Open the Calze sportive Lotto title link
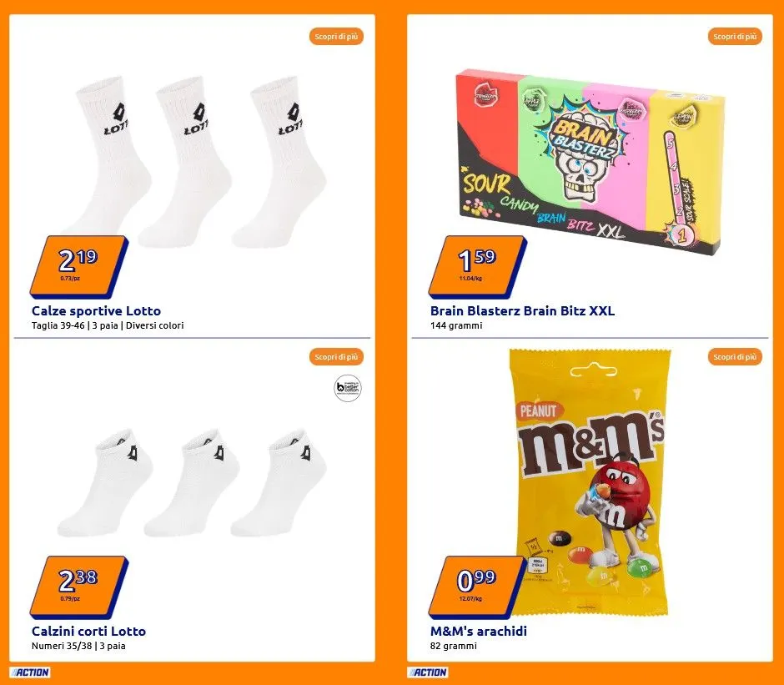The width and height of the screenshot is (784, 685). click(x=96, y=310)
